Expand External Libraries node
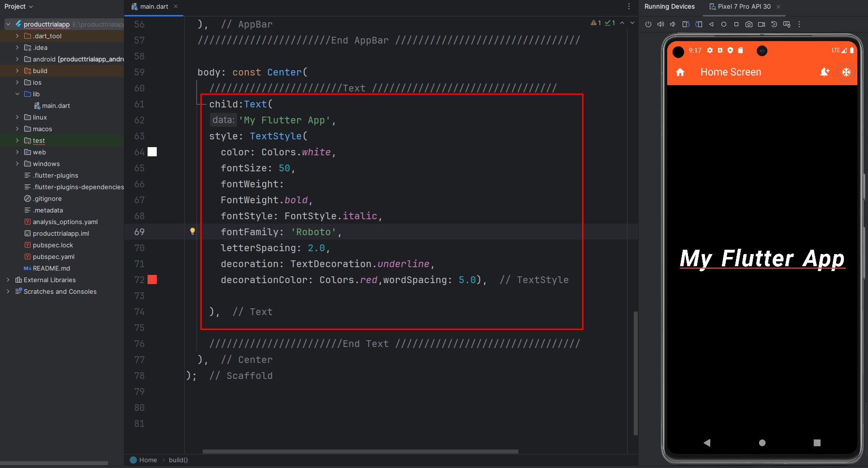 [8, 280]
